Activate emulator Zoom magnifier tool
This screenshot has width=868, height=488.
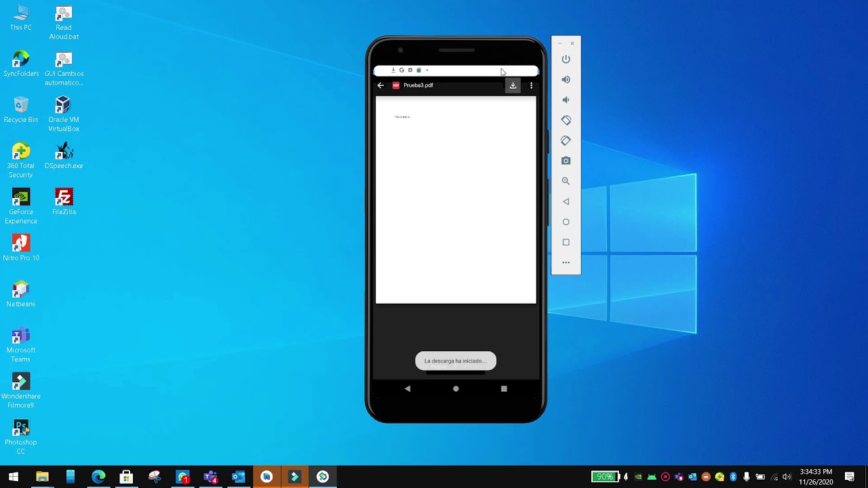coord(566,181)
